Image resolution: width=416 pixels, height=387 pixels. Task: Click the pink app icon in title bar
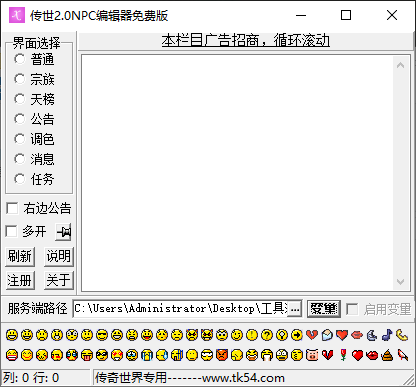click(17, 15)
